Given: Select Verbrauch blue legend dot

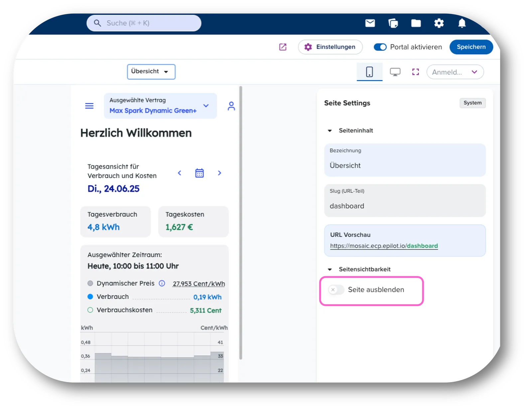Looking at the screenshot, I should (90, 297).
